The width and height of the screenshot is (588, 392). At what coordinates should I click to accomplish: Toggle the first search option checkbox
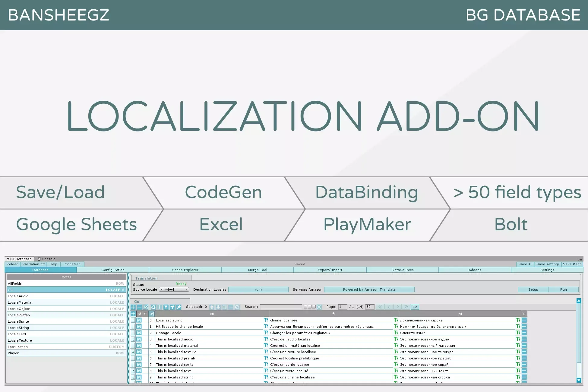[305, 307]
